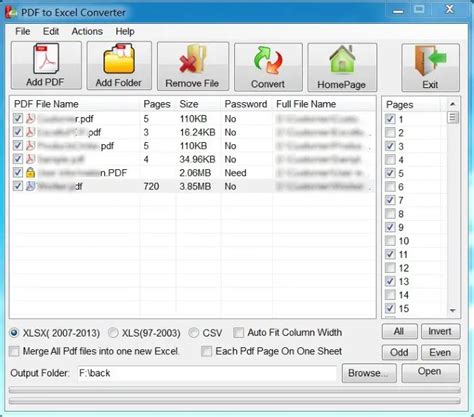Open the Edit menu
The height and width of the screenshot is (417, 474).
[51, 31]
